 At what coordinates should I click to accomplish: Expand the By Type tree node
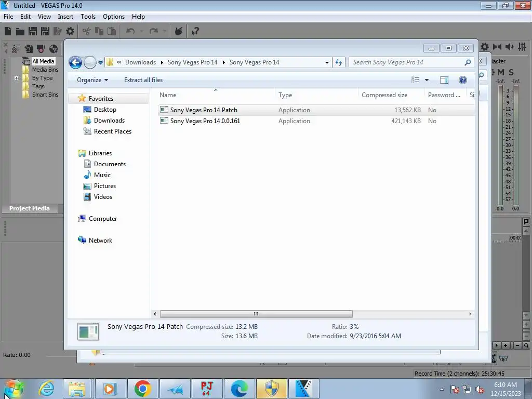(16, 78)
